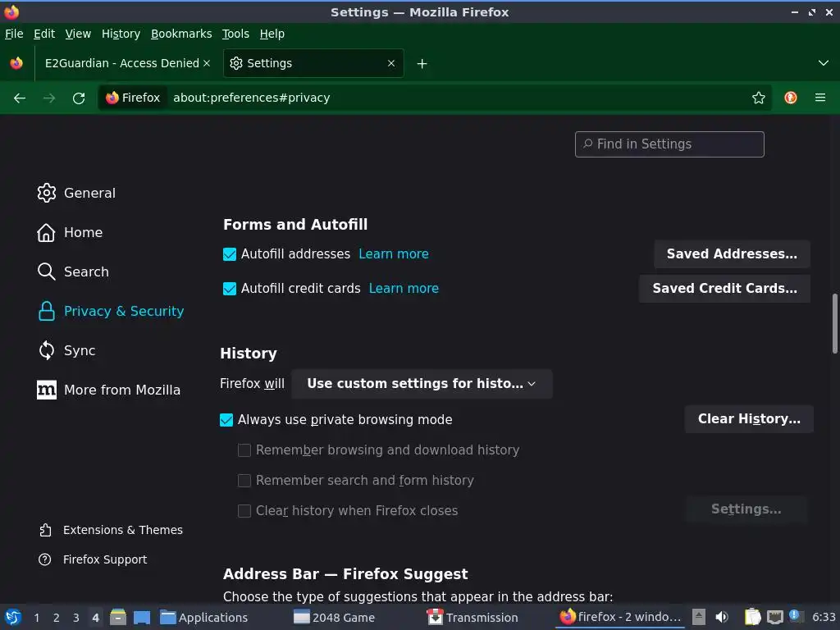Click the orange extension icon in the toolbar
This screenshot has width=840, height=630.
click(x=790, y=98)
